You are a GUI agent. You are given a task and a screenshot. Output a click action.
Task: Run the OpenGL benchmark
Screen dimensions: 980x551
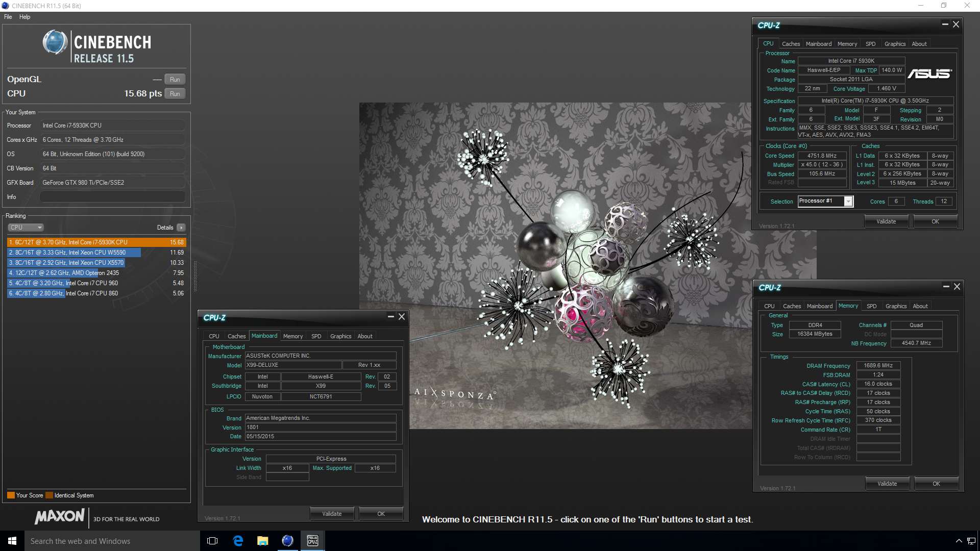(x=175, y=80)
